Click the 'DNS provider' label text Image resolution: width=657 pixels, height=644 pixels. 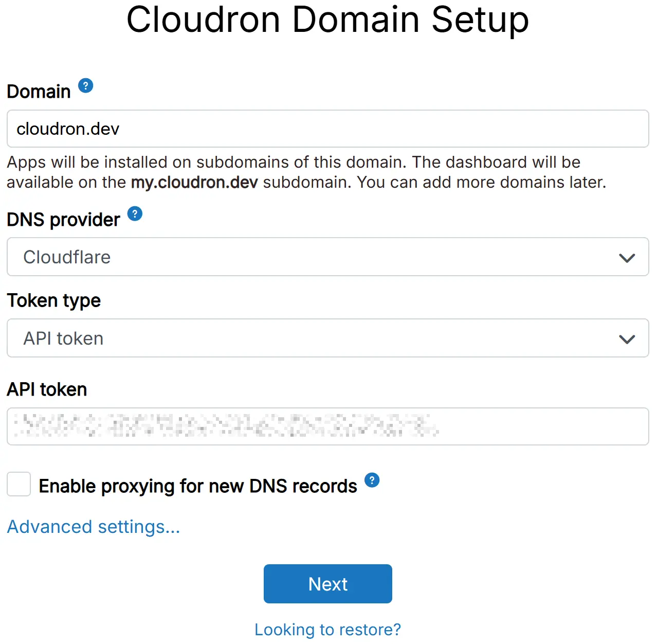pos(63,220)
